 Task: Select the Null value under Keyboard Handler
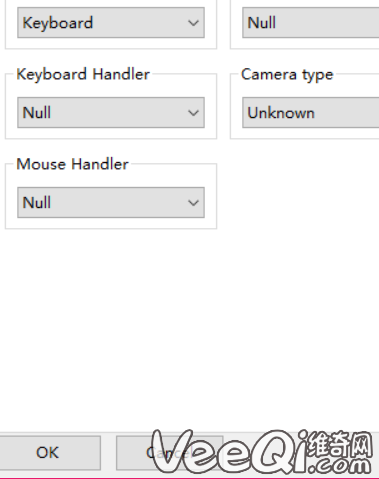click(37, 113)
